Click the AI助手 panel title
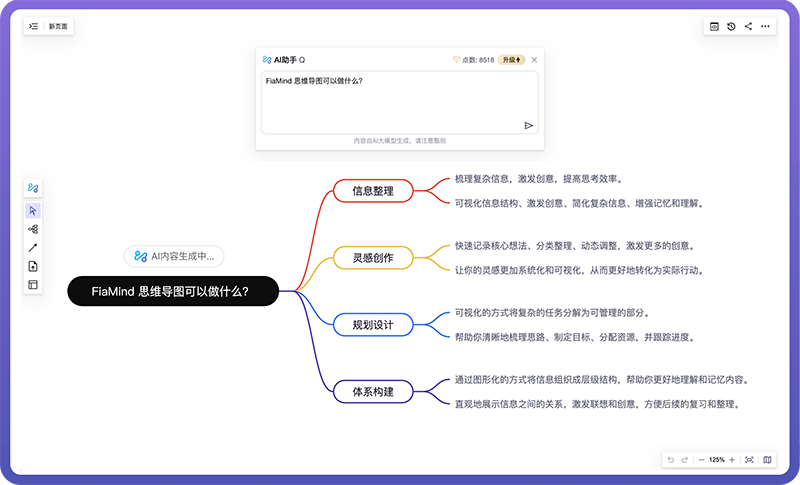 (284, 60)
